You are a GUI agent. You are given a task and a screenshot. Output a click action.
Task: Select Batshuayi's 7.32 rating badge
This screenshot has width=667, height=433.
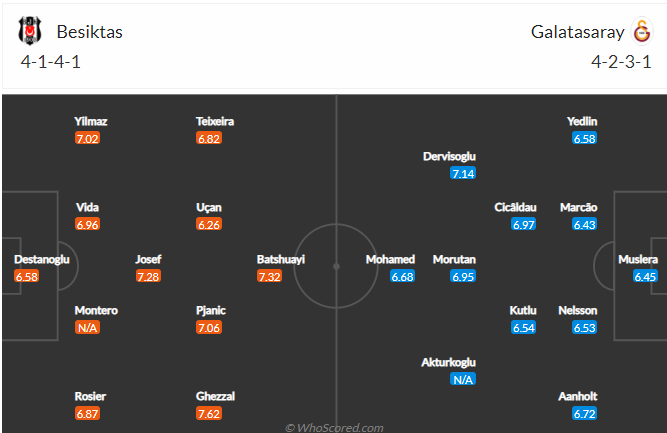[269, 276]
